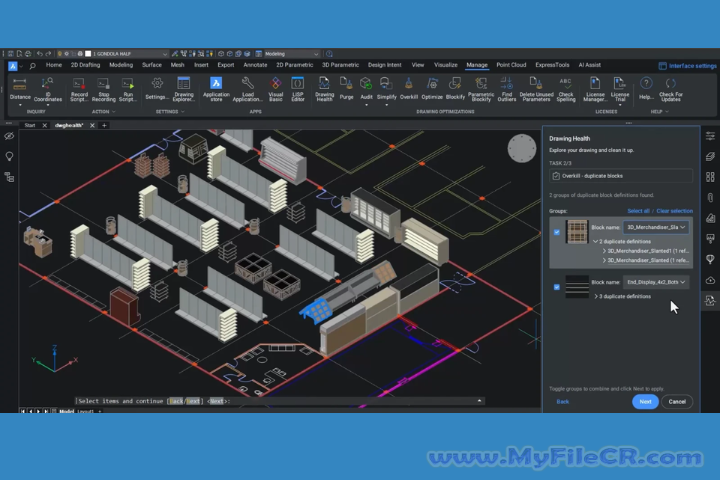Click the Blockify tool
720x480 pixels.
click(x=455, y=88)
